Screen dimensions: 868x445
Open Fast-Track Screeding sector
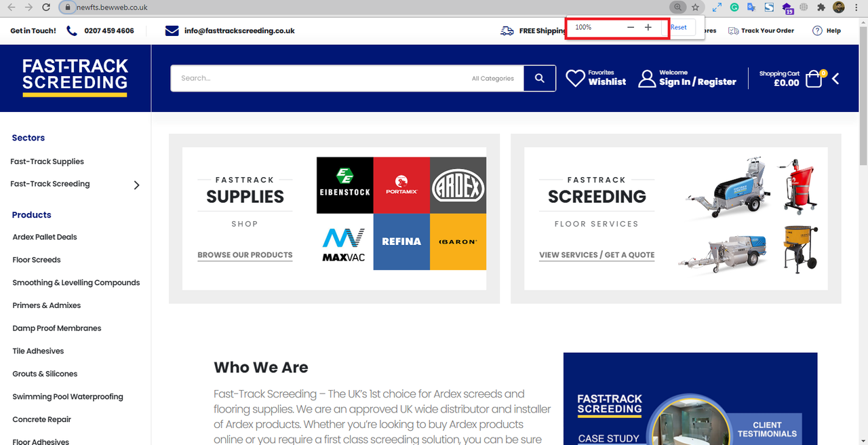tap(50, 184)
